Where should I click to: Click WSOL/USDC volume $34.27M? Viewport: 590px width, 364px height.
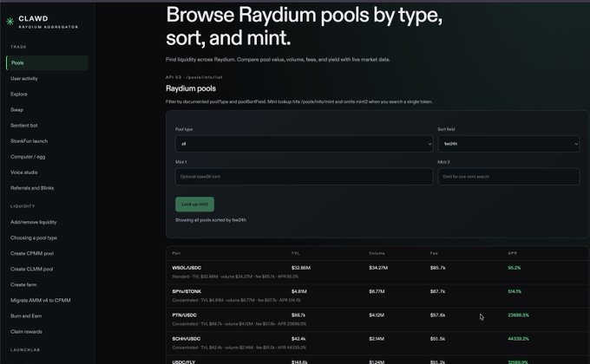point(378,268)
